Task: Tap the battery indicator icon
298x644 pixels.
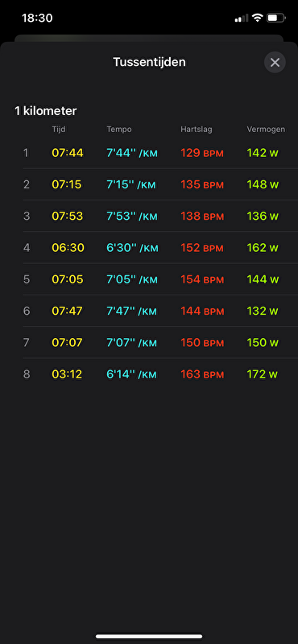Action: (x=276, y=18)
